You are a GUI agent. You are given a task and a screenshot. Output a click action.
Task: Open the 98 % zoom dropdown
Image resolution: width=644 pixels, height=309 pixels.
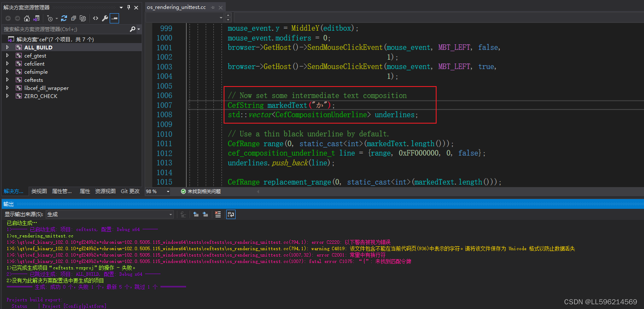tap(168, 192)
